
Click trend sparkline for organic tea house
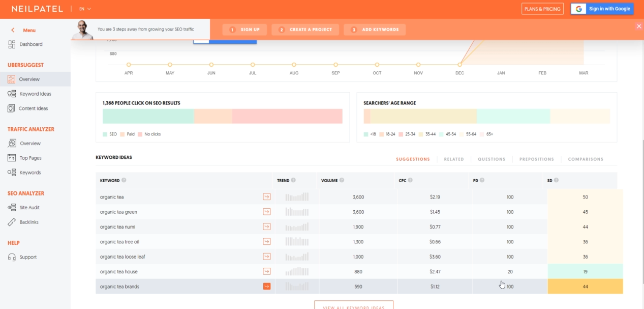click(297, 271)
